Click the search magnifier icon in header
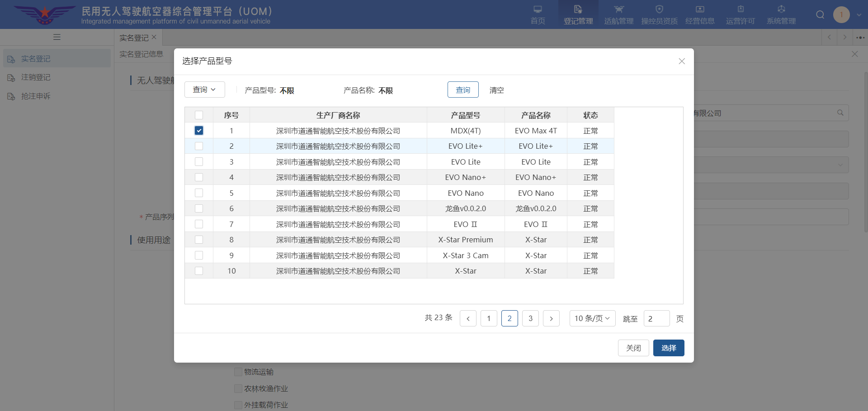The width and height of the screenshot is (868, 411). tap(820, 15)
